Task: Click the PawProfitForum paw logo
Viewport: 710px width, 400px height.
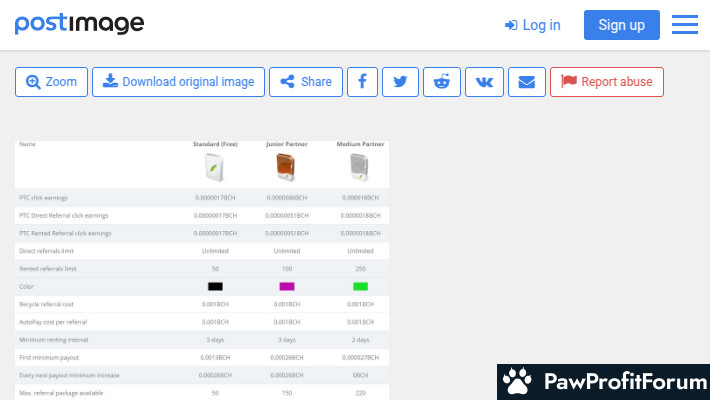Action: coord(517,382)
